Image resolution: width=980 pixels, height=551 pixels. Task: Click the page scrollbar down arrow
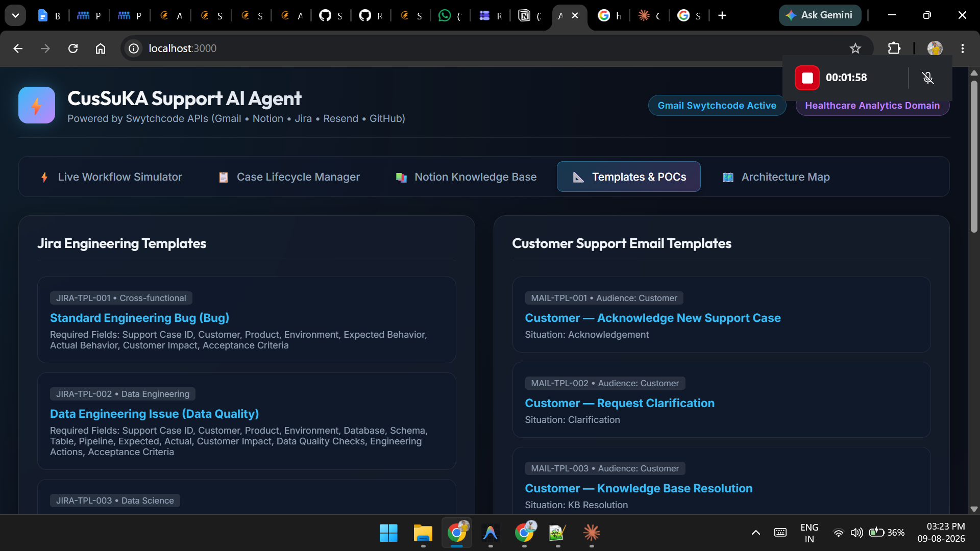[x=974, y=509]
